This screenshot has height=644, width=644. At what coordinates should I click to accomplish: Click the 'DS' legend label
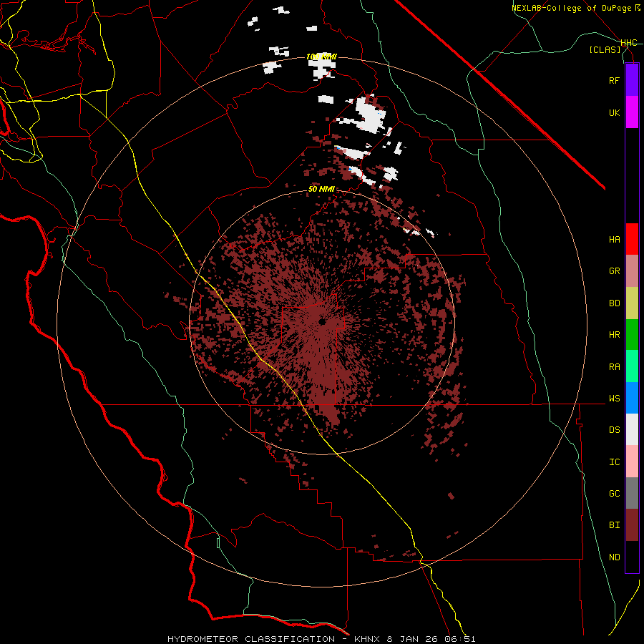614,430
